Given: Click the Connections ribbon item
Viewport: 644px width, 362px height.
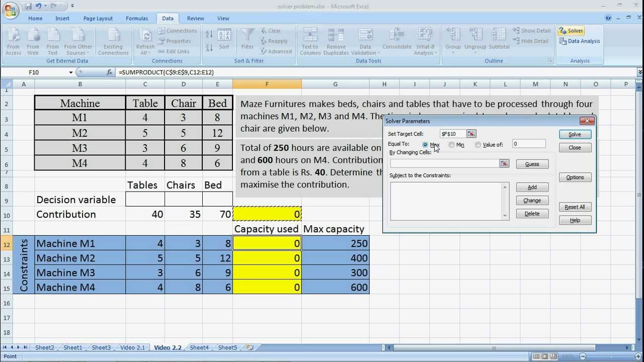Looking at the screenshot, I should (x=177, y=31).
